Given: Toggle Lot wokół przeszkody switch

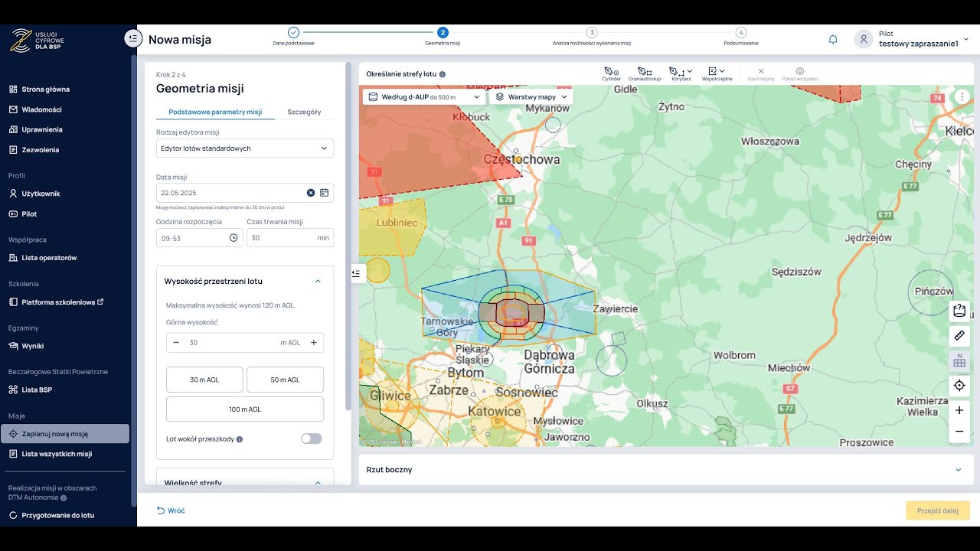Looking at the screenshot, I should (x=312, y=439).
